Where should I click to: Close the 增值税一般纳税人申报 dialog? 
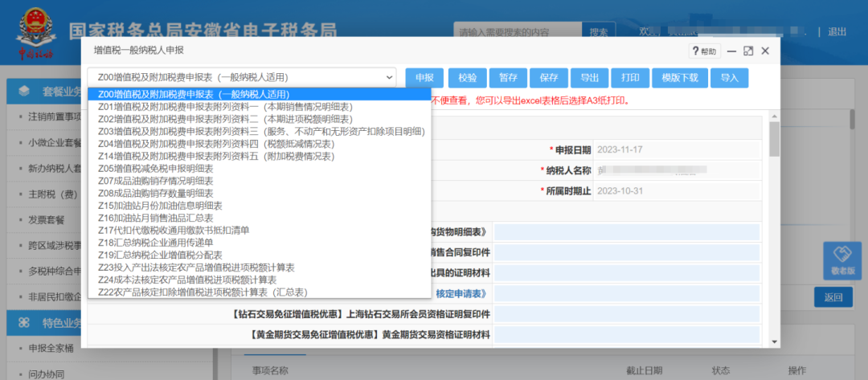coord(765,51)
